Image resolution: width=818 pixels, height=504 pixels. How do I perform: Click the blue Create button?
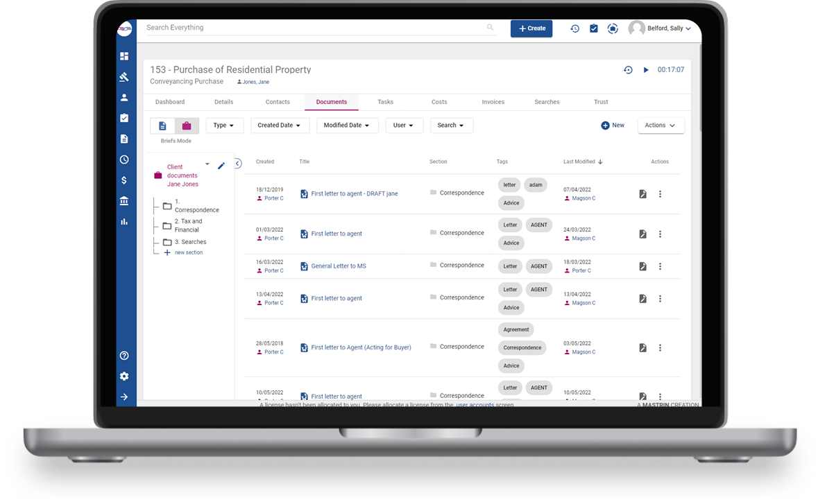[531, 28]
